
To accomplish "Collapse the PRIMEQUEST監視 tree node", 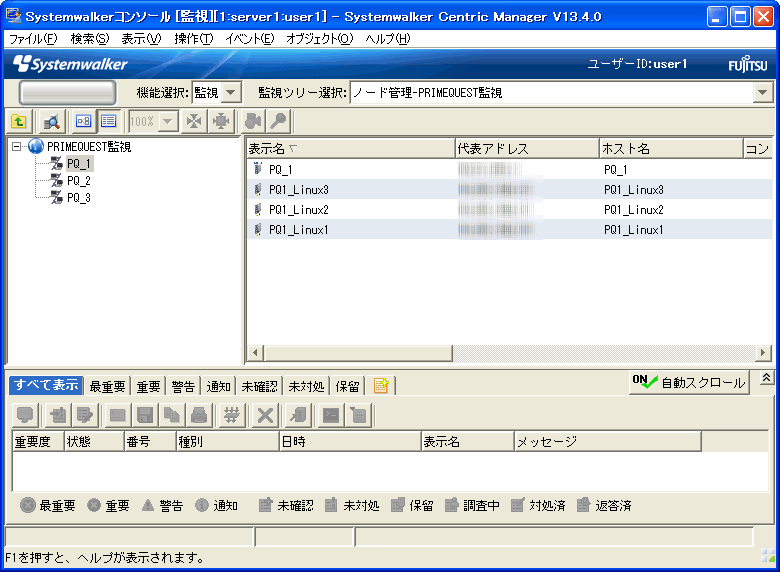I will click(17, 147).
